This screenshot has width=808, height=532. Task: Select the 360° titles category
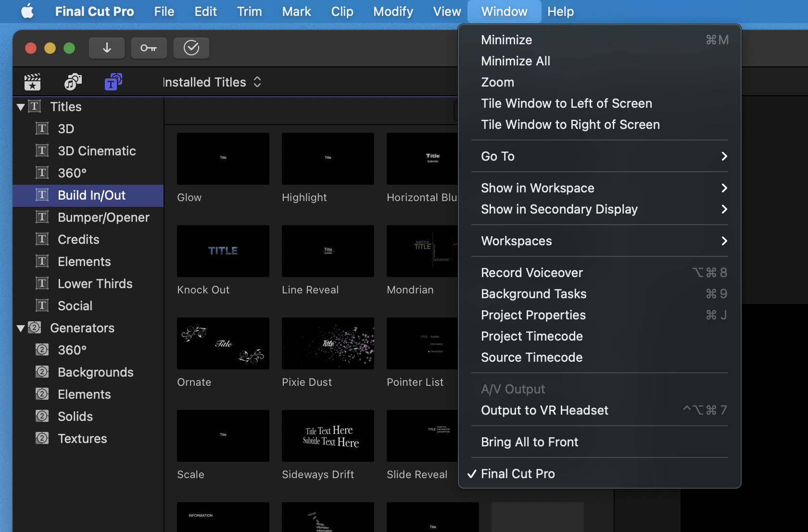pos(88,173)
